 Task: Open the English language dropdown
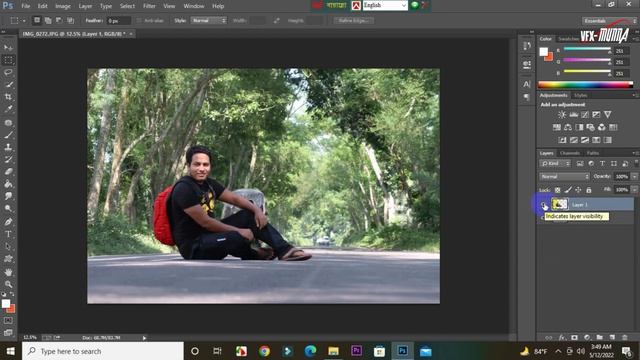pyautogui.click(x=385, y=5)
